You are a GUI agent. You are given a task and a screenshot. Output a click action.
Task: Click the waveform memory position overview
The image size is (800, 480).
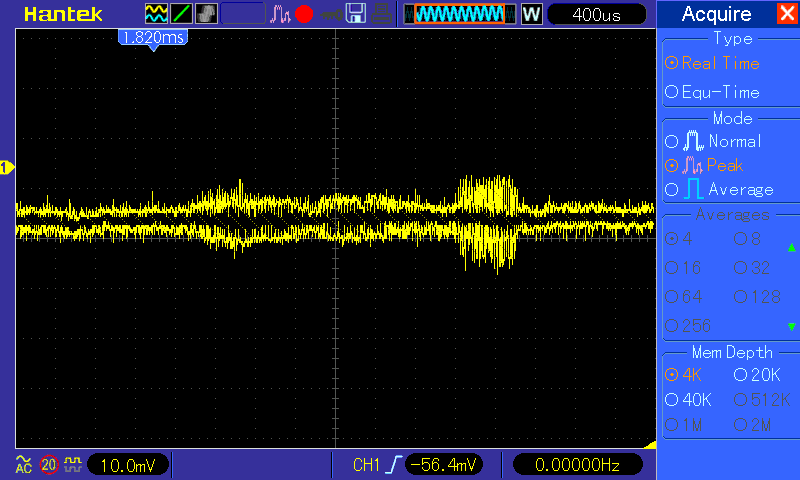point(460,14)
